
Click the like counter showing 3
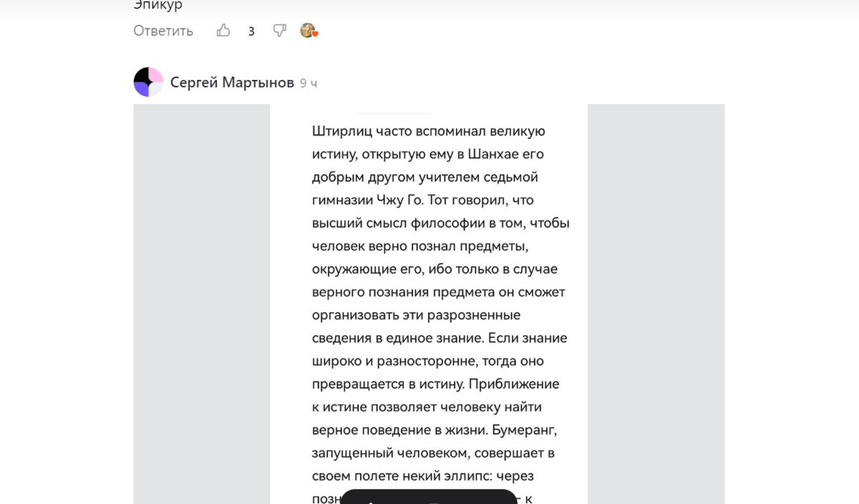[x=251, y=31]
